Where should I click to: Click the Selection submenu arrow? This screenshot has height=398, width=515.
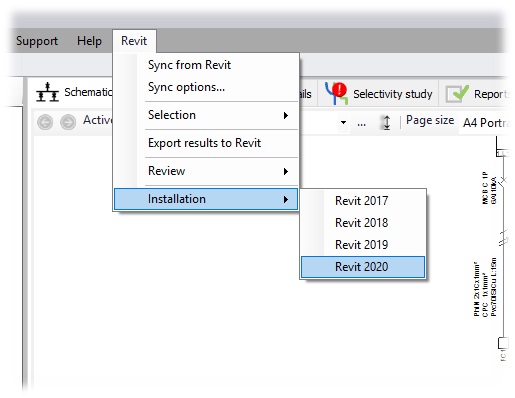[x=286, y=115]
